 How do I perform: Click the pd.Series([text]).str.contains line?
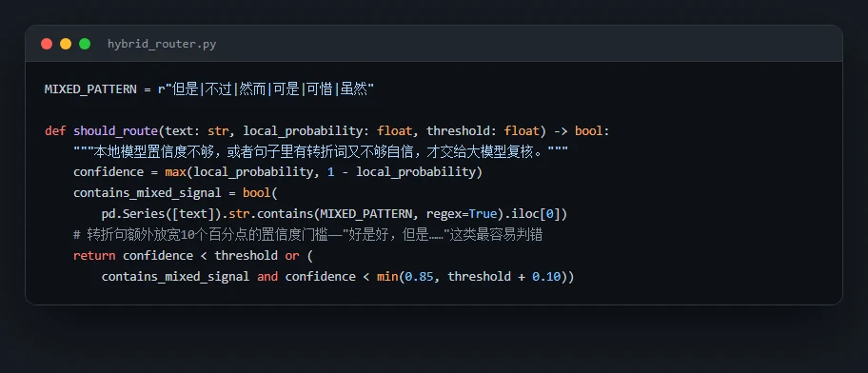click(334, 213)
